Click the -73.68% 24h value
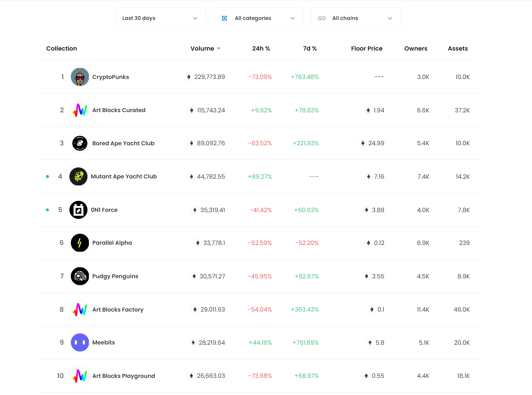This screenshot has height=395, width=532. 260,376
